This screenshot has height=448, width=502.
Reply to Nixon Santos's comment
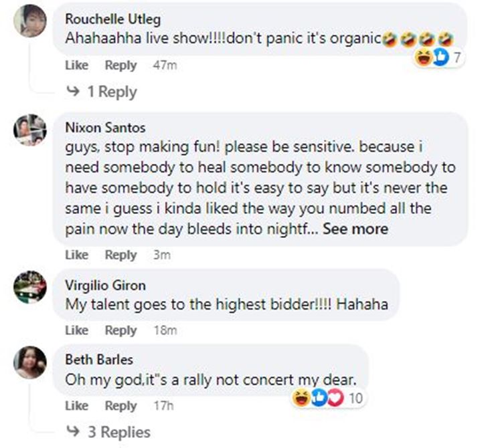(120, 255)
